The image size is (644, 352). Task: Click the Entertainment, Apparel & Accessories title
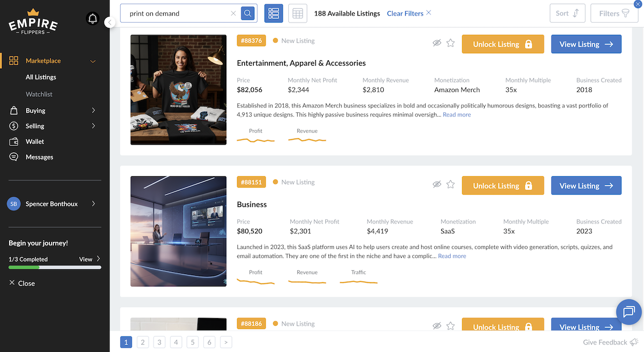[301, 63]
